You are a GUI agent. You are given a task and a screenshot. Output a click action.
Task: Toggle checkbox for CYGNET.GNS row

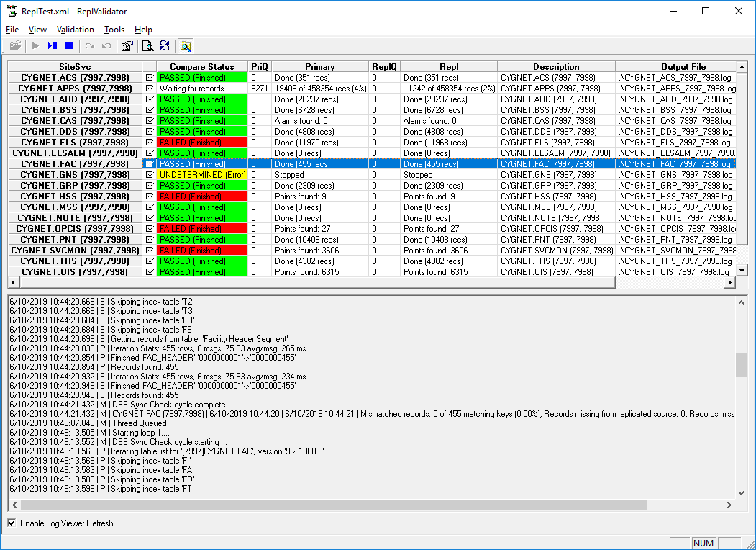150,175
